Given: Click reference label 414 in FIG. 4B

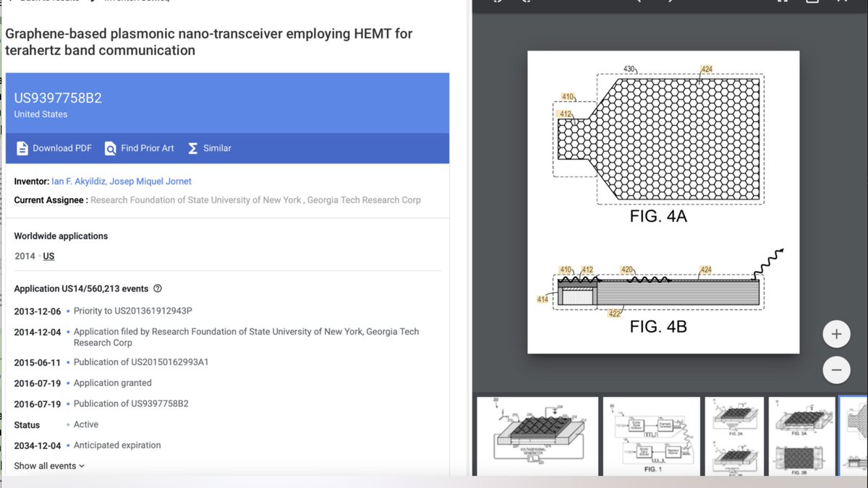Looking at the screenshot, I should (542, 299).
